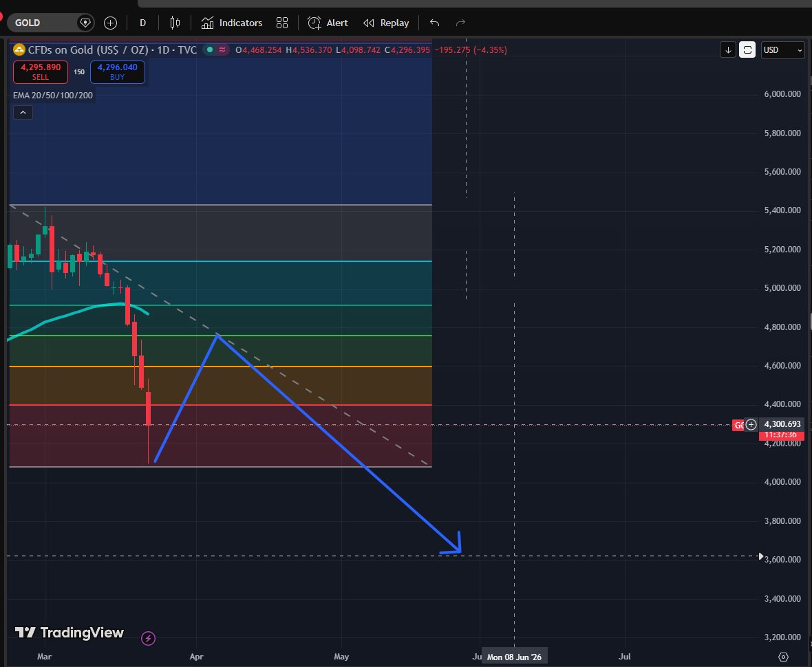Screen dimensions: 812x667
Task: Click the red countdown timer on price scale
Action: coord(781,435)
